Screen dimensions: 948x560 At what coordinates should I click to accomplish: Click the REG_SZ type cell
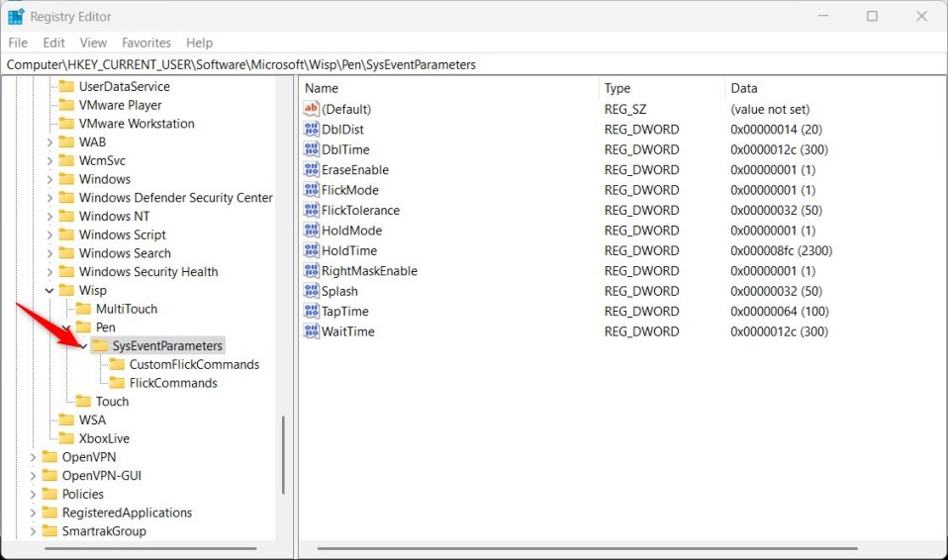click(625, 109)
